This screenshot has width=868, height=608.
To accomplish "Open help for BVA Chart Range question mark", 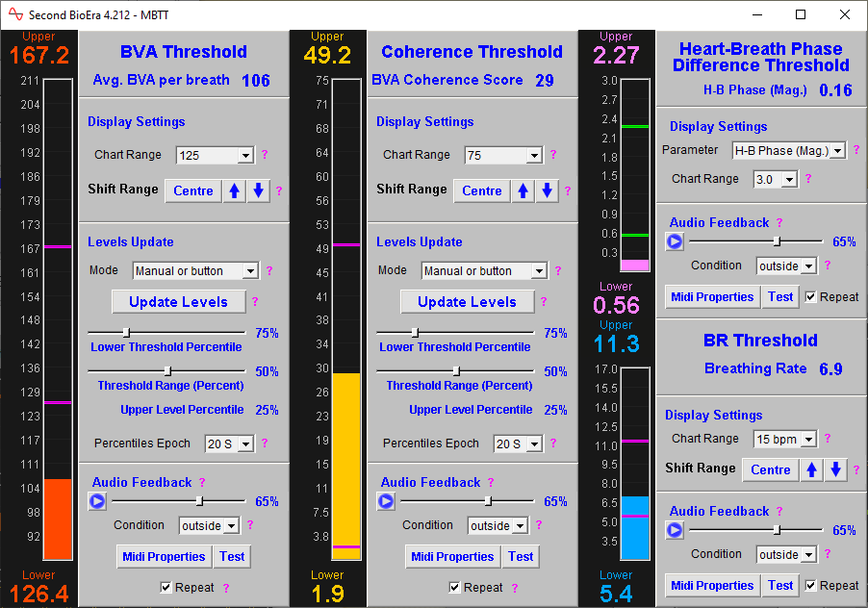I will (264, 154).
